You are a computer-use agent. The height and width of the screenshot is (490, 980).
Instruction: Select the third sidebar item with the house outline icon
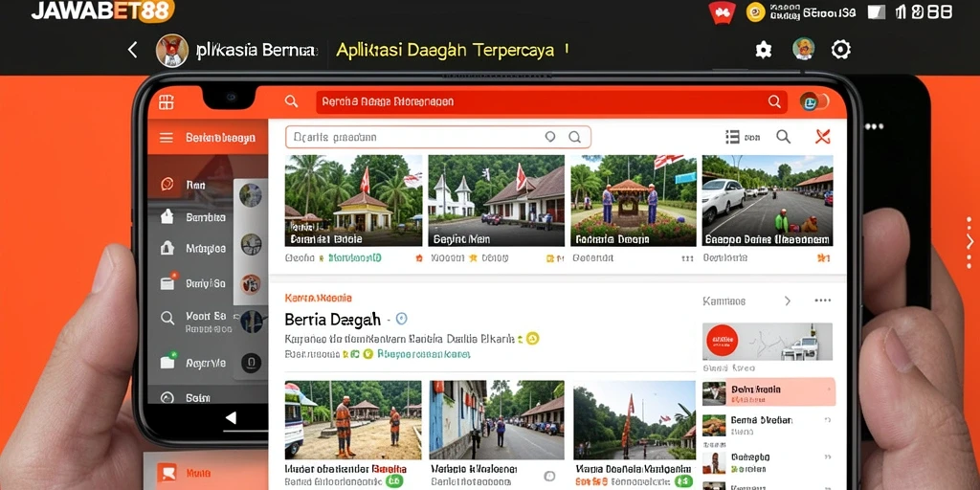coord(167,248)
